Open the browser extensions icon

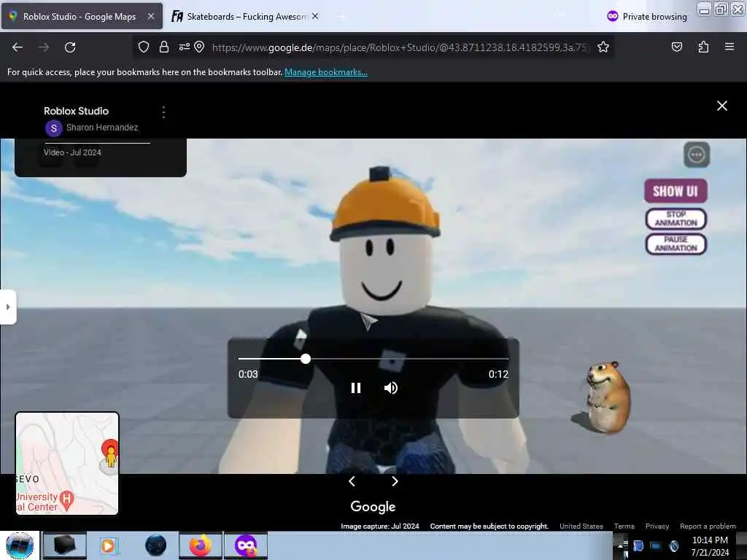(x=703, y=47)
